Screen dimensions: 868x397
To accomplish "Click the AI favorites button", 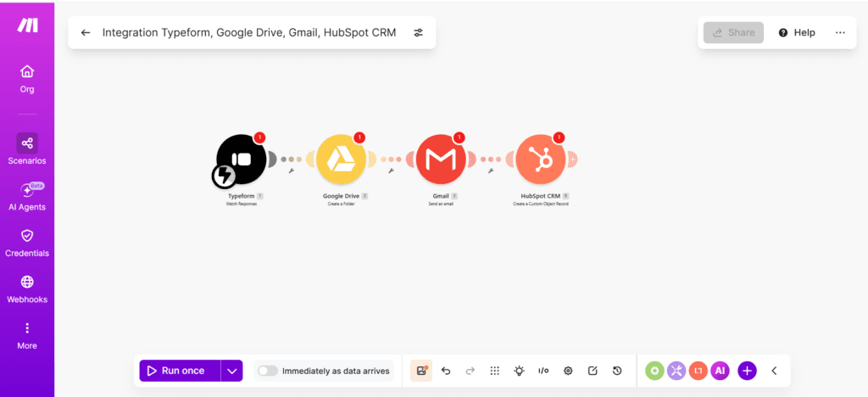I will (720, 371).
